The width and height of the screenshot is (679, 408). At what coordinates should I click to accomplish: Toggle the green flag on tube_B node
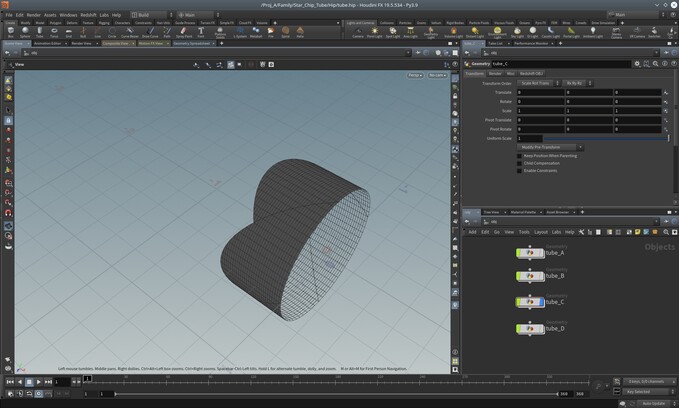point(518,276)
